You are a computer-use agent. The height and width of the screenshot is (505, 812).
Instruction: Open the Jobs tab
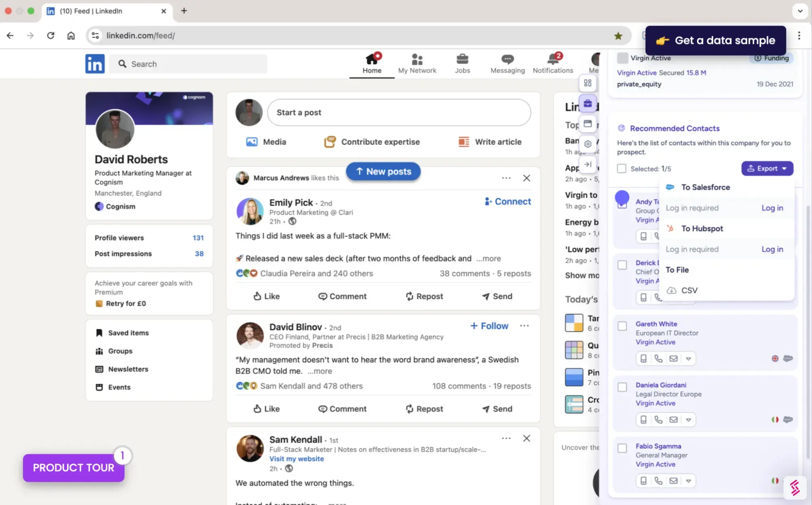tap(462, 64)
